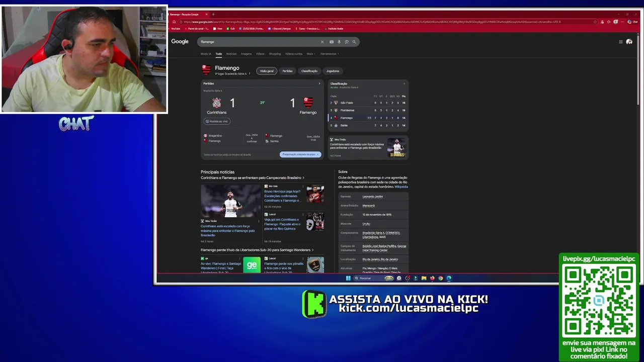Open the YouTube bookmark

[x=174, y=29]
